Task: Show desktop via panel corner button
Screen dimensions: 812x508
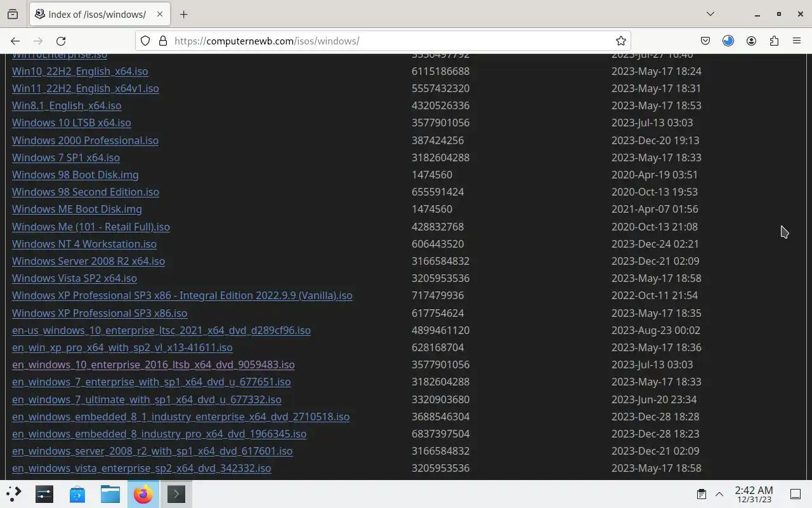Action: pyautogui.click(x=796, y=494)
